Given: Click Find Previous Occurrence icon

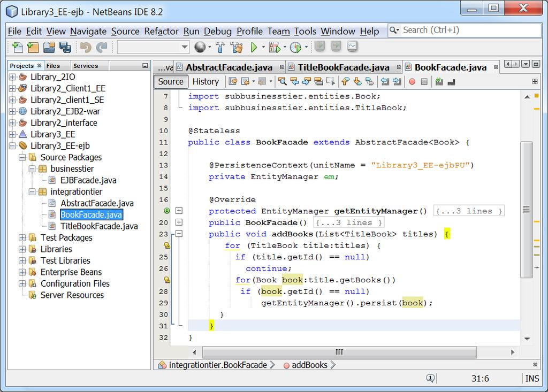Looking at the screenshot, I should (x=295, y=81).
